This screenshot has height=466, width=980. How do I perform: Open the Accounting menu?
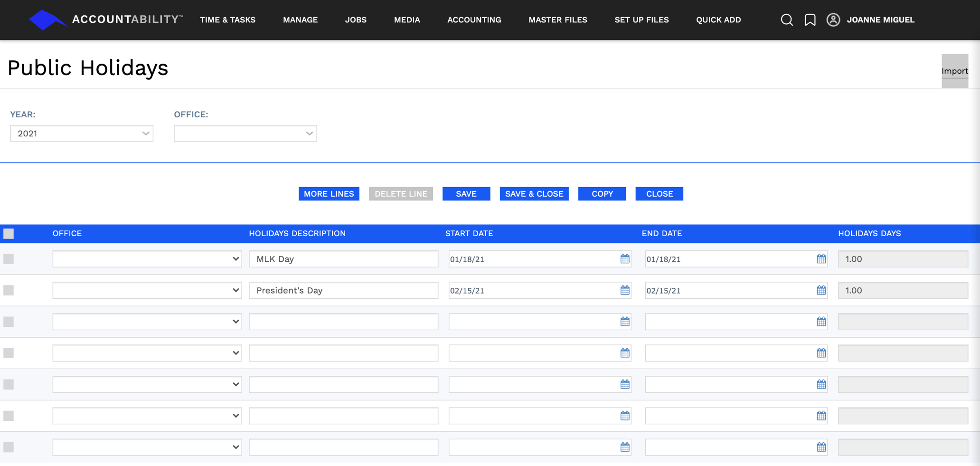tap(474, 20)
